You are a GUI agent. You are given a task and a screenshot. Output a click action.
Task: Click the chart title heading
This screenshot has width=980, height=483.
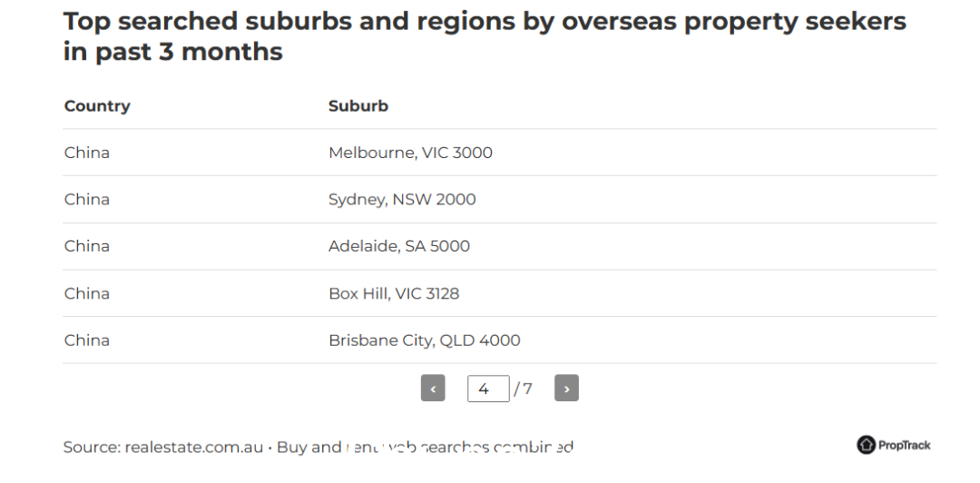[x=485, y=36]
